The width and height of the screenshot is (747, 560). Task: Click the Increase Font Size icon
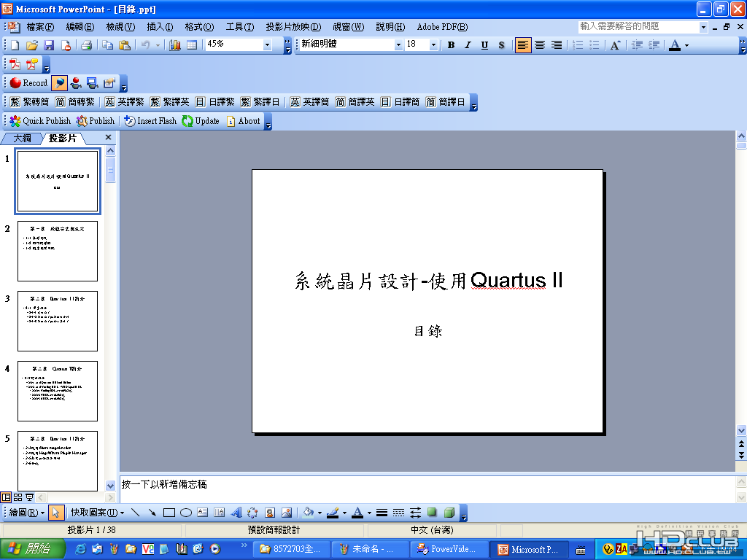[x=615, y=45]
